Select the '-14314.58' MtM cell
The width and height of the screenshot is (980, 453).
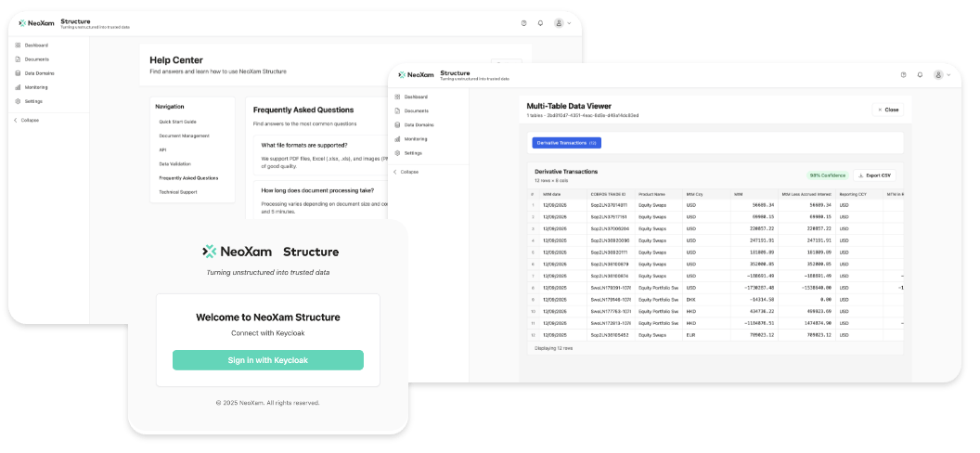coord(754,299)
